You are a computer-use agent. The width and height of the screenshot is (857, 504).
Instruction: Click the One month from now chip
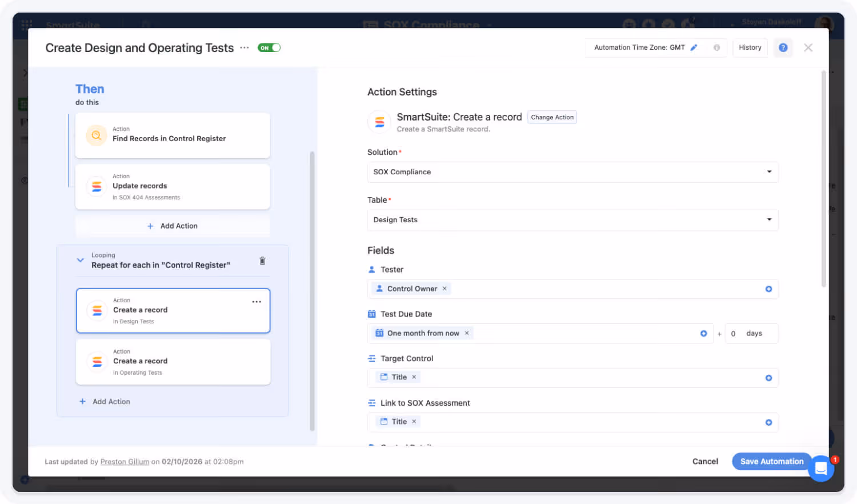(423, 333)
